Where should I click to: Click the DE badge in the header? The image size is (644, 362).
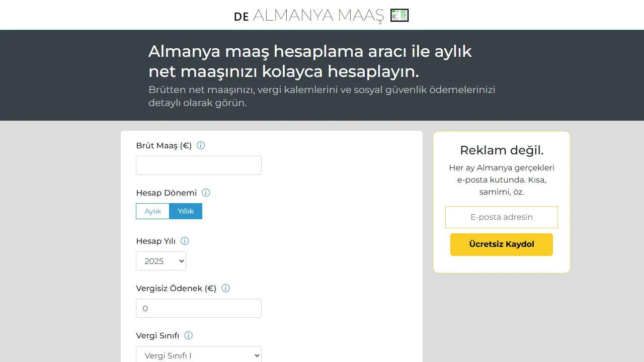coord(241,17)
